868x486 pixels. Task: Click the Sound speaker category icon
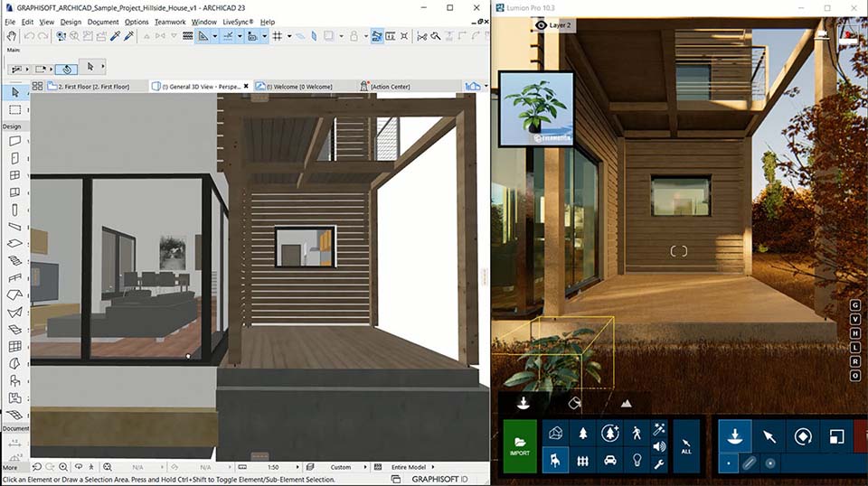coord(659,446)
